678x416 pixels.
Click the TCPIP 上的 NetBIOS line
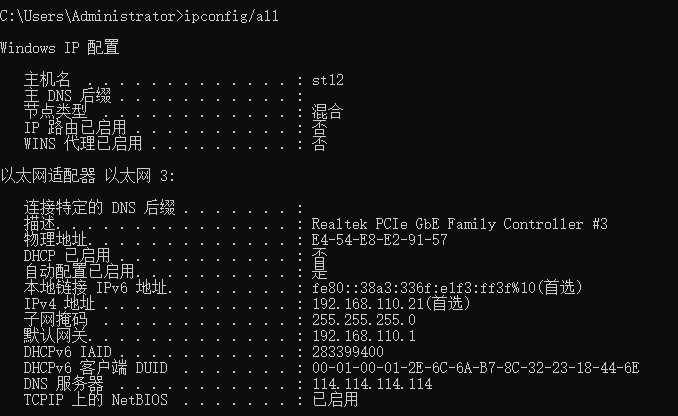tap(91, 400)
